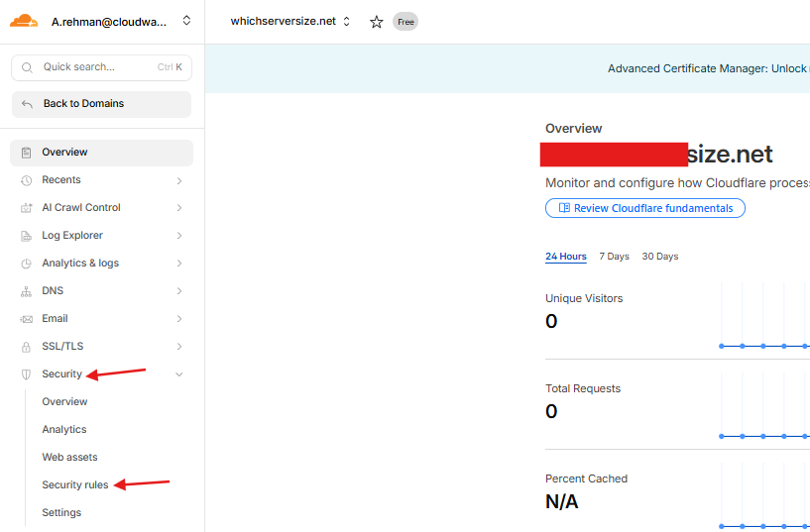Screen dimensions: 810x532
Task: Select the top-level Overview item in sidebar
Action: 101,153
